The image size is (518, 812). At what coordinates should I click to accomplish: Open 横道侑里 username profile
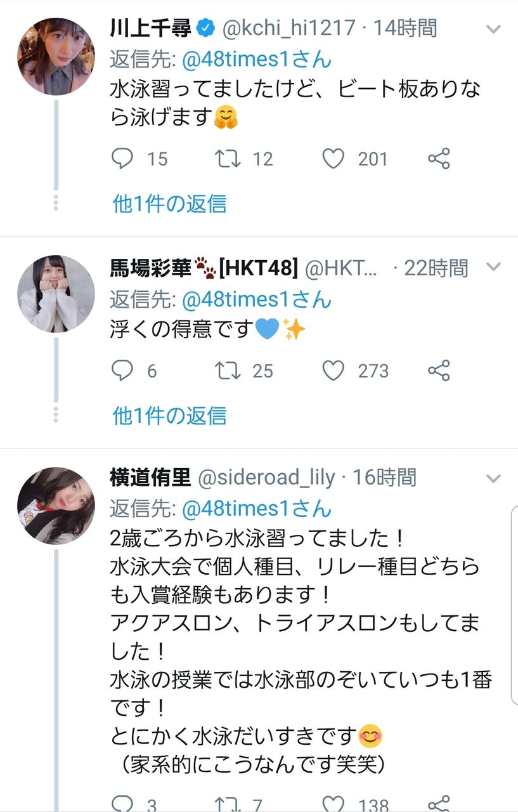(x=150, y=478)
